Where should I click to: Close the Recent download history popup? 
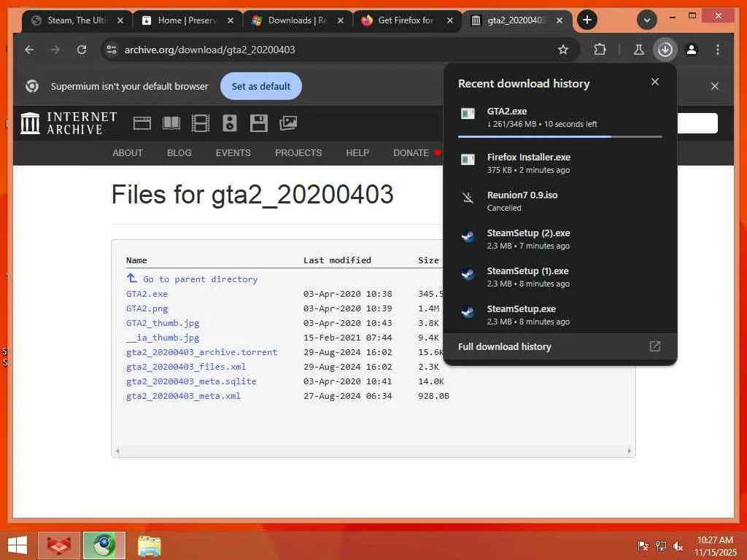[x=655, y=82]
